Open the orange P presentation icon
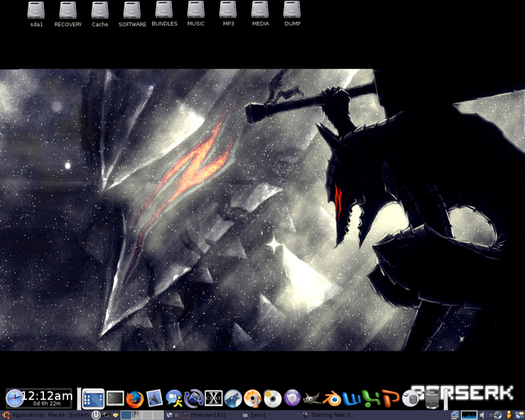 pos(390,398)
